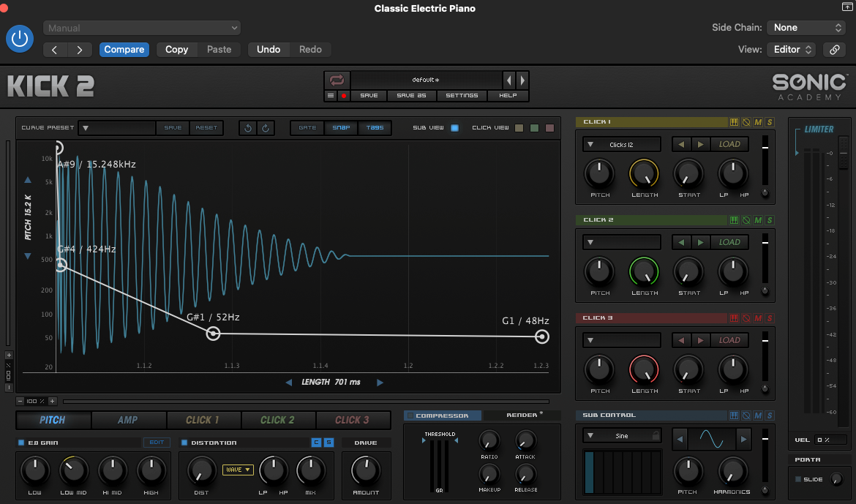Switch to the Amp tab
The width and height of the screenshot is (856, 504).
pos(128,420)
